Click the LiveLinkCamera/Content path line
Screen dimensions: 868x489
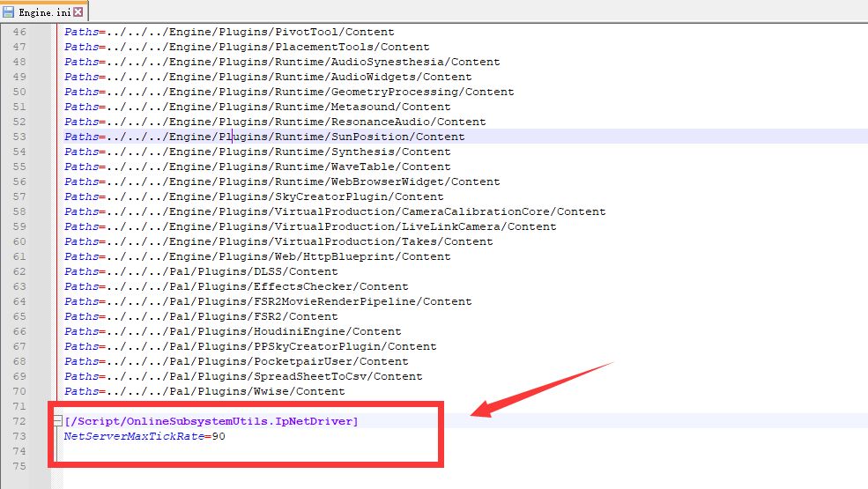[310, 226]
